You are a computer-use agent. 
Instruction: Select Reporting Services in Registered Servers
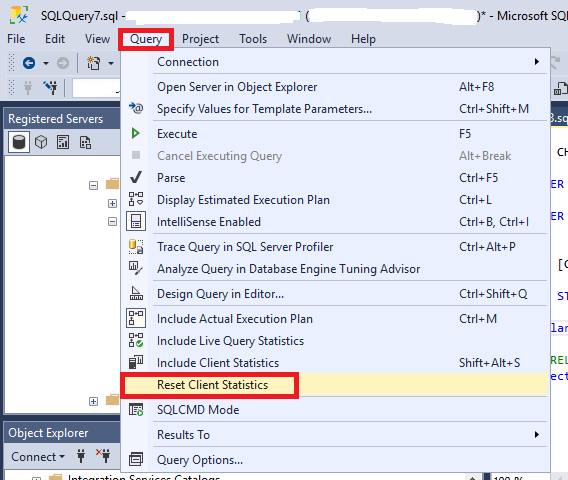tap(63, 142)
